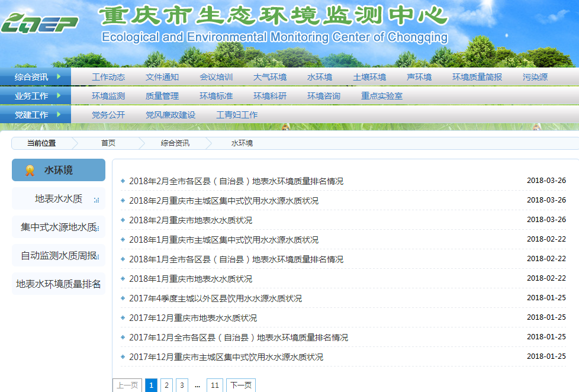This screenshot has height=392, width=579.
Task: Open 2018年2月重庆市地表水水质状况
Action: pyautogui.click(x=191, y=220)
